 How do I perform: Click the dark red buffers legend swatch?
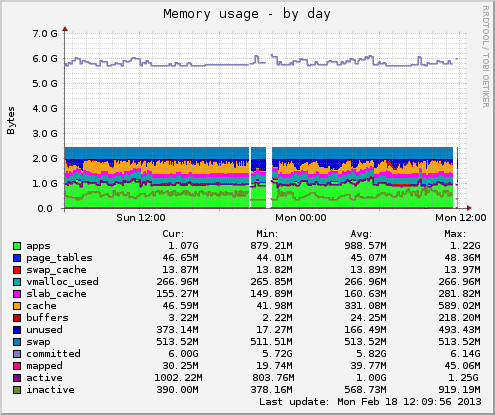[x=17, y=318]
